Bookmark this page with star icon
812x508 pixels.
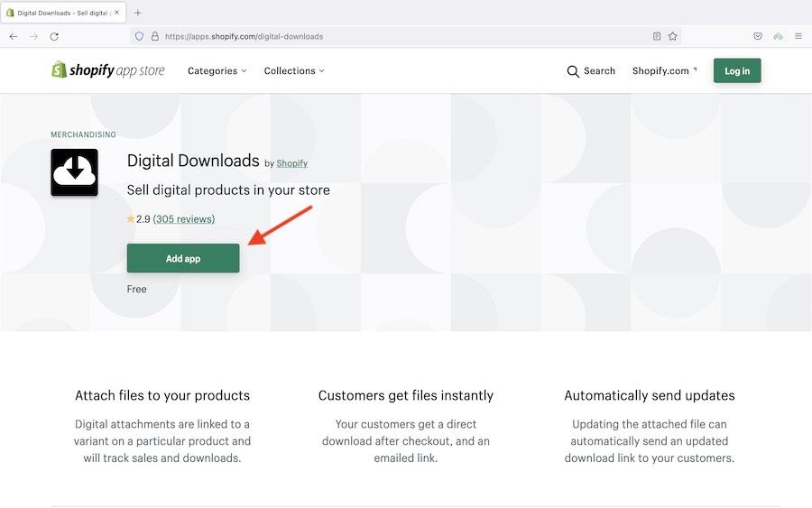click(x=673, y=36)
